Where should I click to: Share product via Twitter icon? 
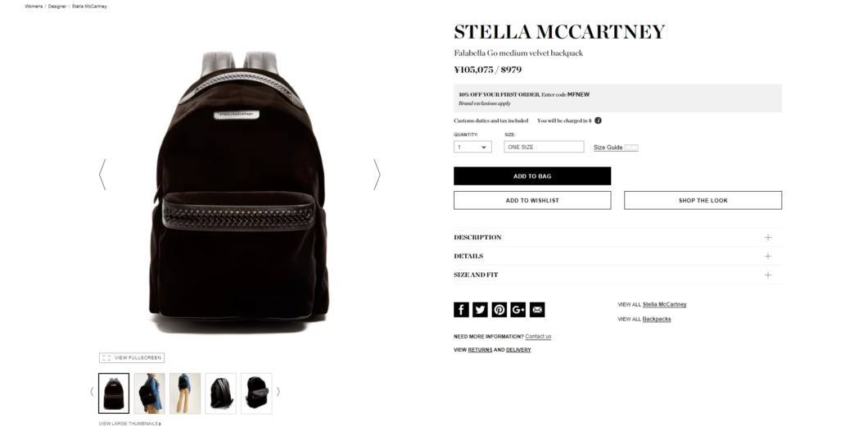click(x=480, y=310)
